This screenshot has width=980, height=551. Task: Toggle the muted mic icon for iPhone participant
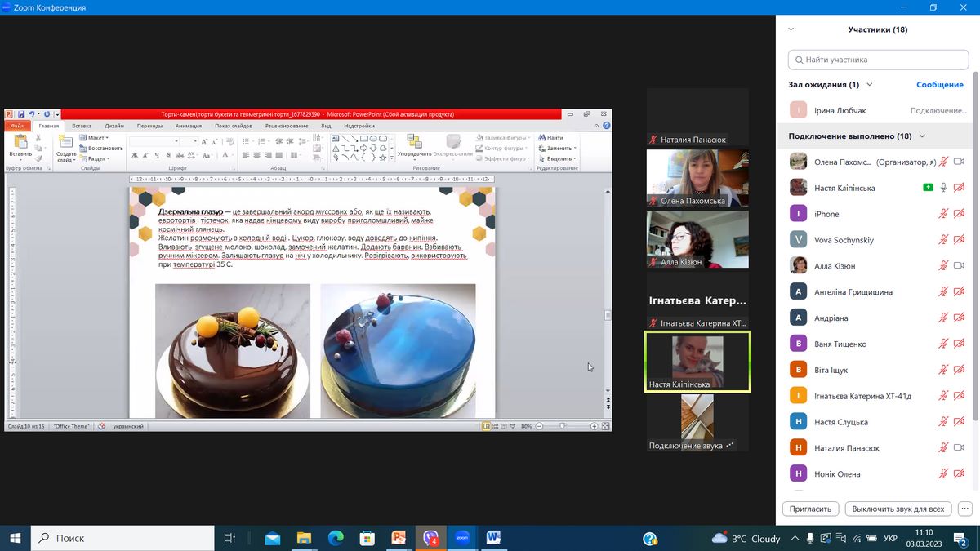944,214
